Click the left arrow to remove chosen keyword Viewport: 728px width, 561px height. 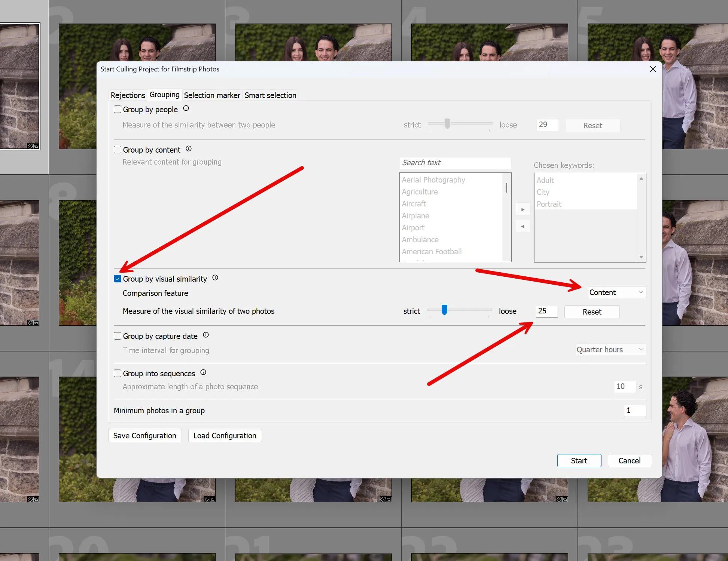pos(523,226)
